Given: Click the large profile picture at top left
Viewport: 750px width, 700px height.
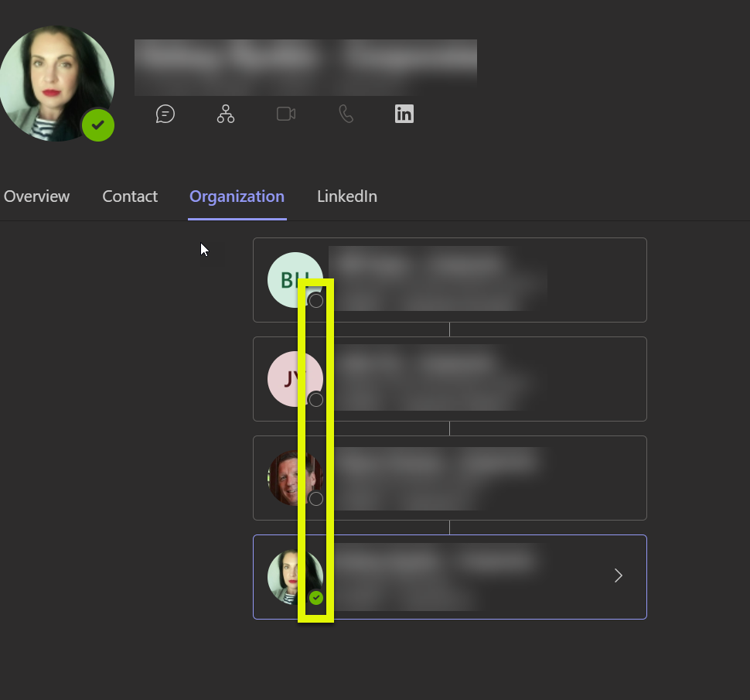Looking at the screenshot, I should click(57, 84).
